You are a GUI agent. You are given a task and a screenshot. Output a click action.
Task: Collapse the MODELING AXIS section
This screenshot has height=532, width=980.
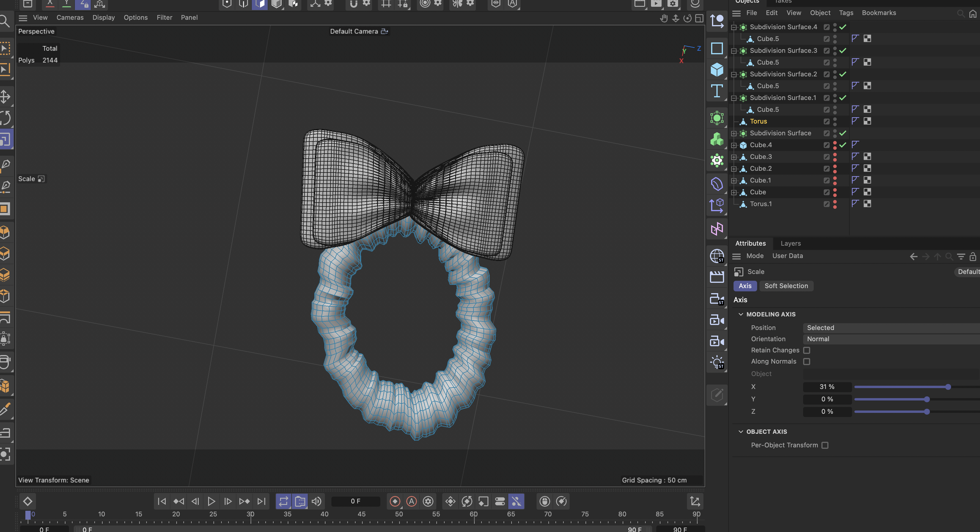tap(740, 314)
